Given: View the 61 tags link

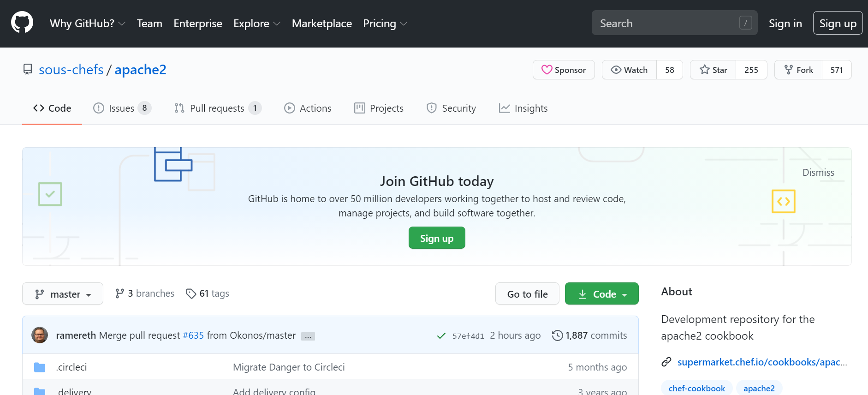Looking at the screenshot, I should point(208,293).
